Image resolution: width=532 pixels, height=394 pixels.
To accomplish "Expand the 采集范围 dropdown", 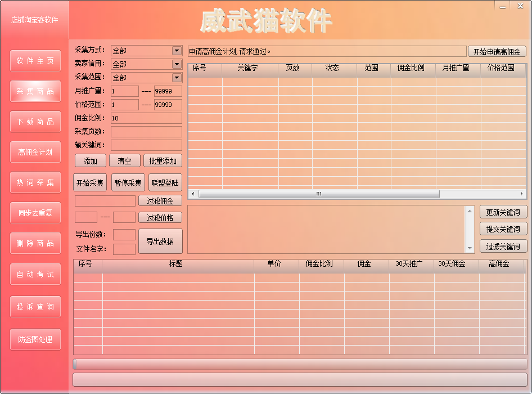I will point(177,78).
